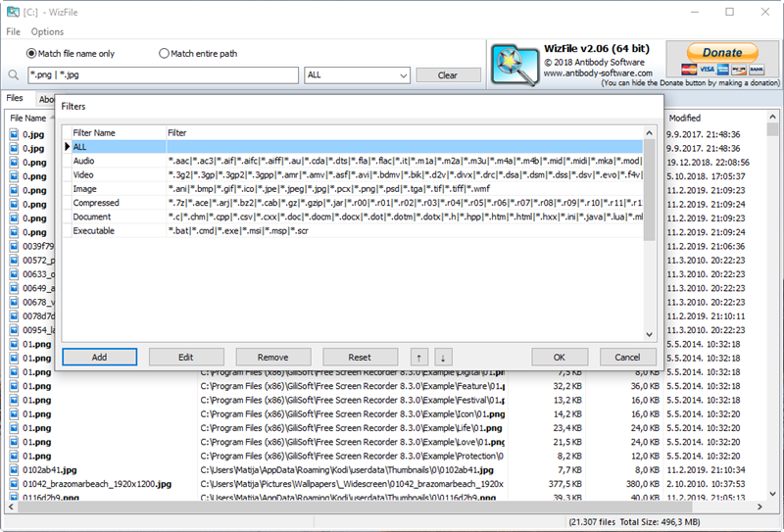
Task: Click the move filter up arrow
Action: coord(418,358)
